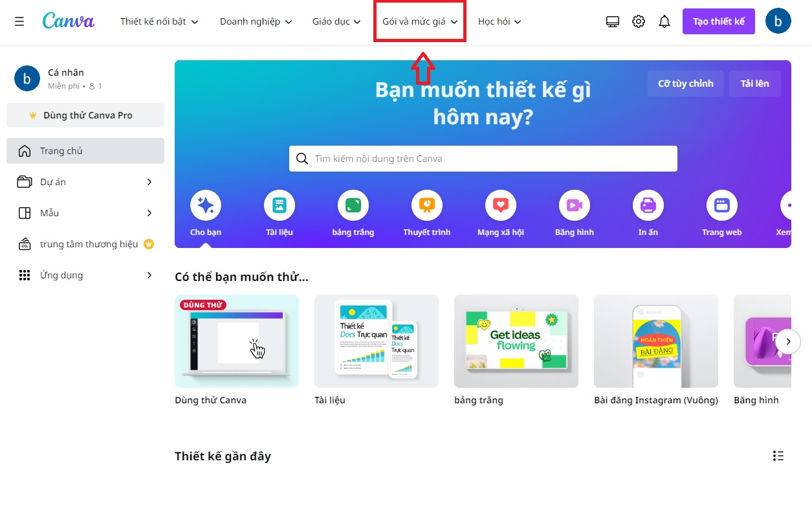Click the Trang chủ home icon
The image size is (812, 516).
pos(25,151)
